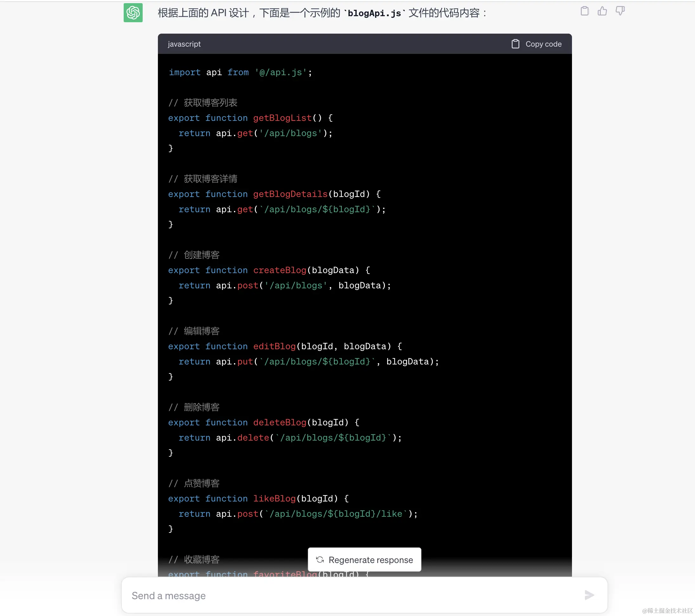This screenshot has width=695, height=616.
Task: Click the clipboard icon beside Copy code
Action: click(x=516, y=44)
